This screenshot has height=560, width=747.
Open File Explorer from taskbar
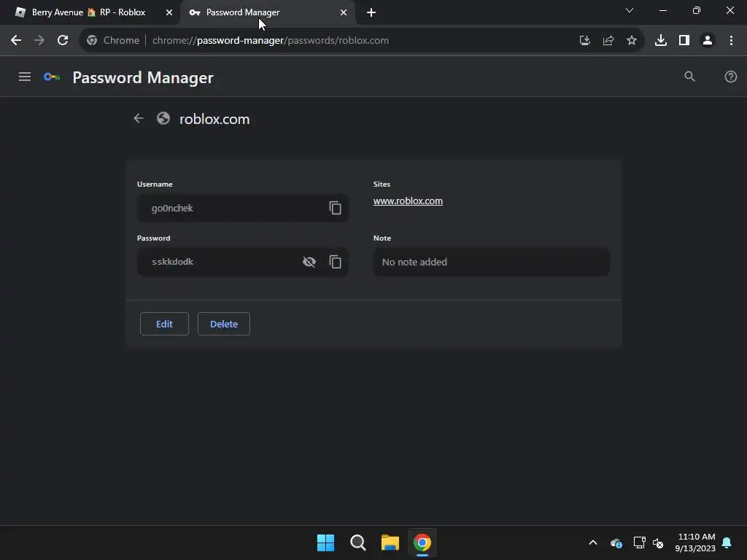(x=390, y=542)
